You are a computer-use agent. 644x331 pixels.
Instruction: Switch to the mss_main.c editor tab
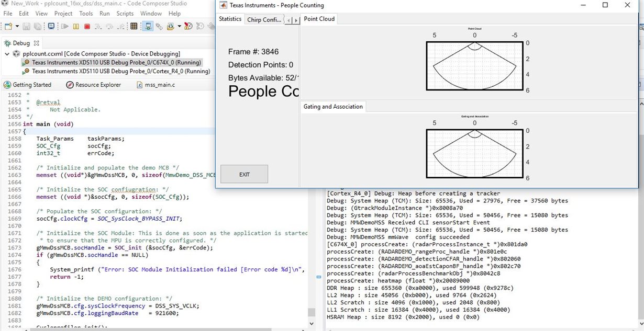coord(160,85)
